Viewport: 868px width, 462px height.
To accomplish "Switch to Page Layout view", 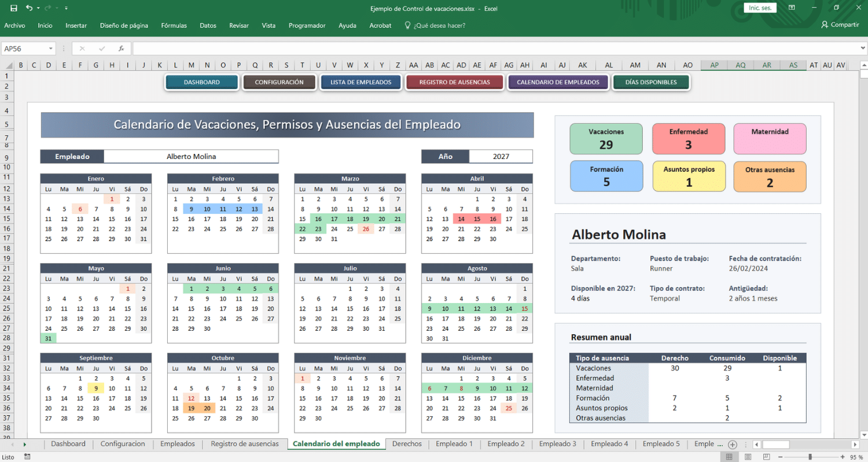I will coord(746,457).
